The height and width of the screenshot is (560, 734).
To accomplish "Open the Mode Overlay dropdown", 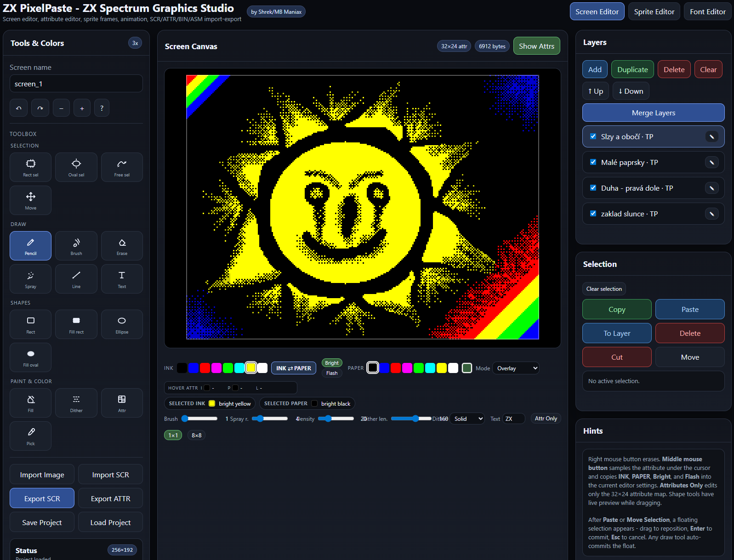I will click(x=516, y=368).
